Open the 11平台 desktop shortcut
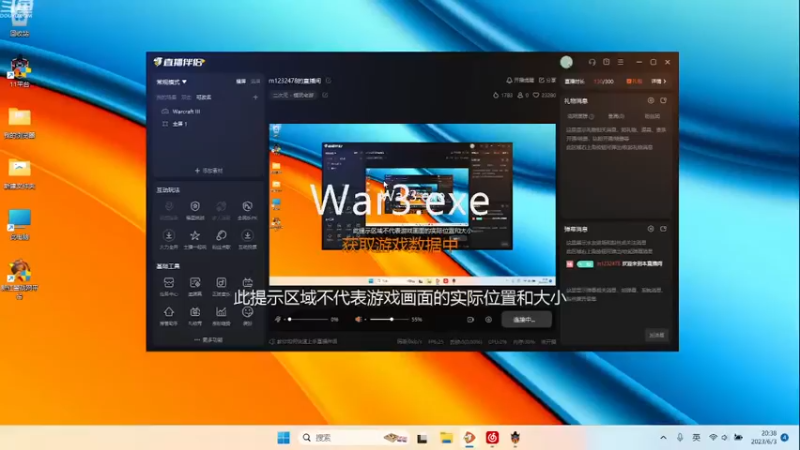 pos(19,72)
